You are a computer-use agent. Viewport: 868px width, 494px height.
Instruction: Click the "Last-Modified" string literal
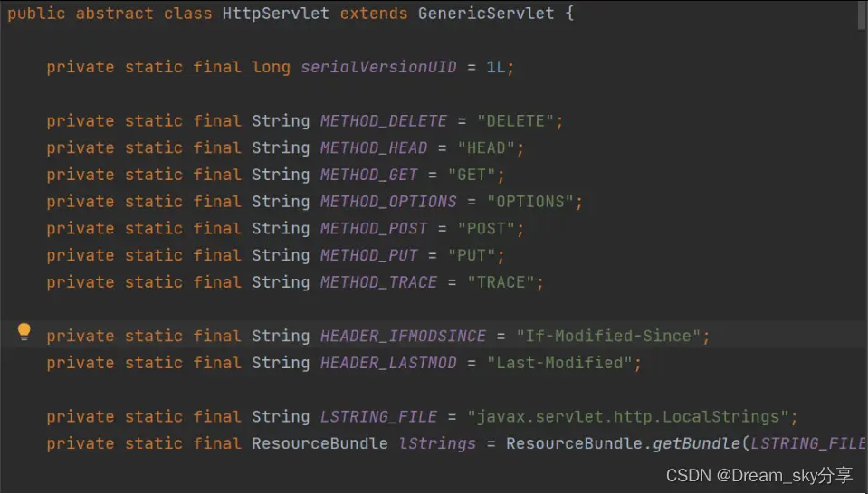pos(559,363)
